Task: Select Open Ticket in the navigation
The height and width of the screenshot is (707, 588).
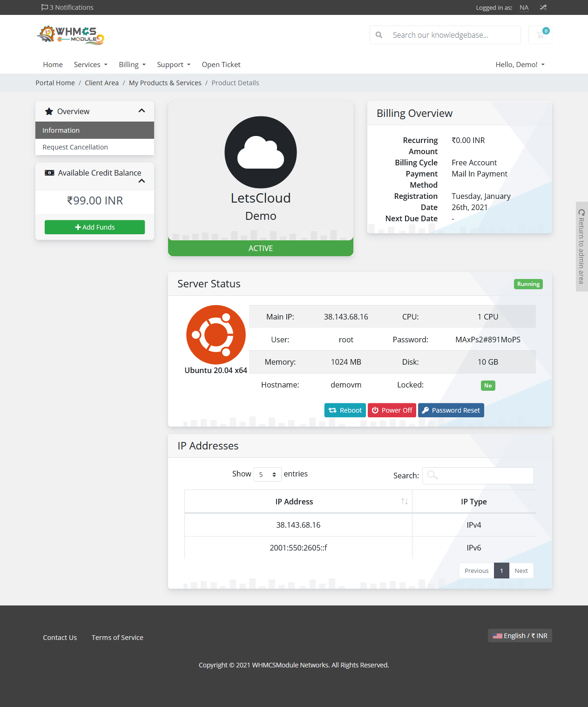Action: click(x=221, y=65)
